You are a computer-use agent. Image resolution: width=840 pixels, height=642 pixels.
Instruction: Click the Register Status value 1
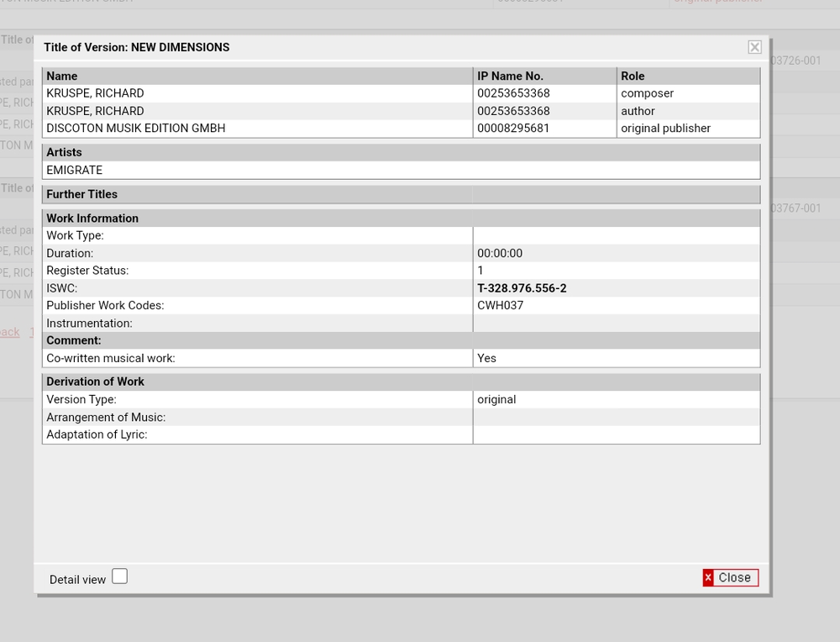(480, 271)
